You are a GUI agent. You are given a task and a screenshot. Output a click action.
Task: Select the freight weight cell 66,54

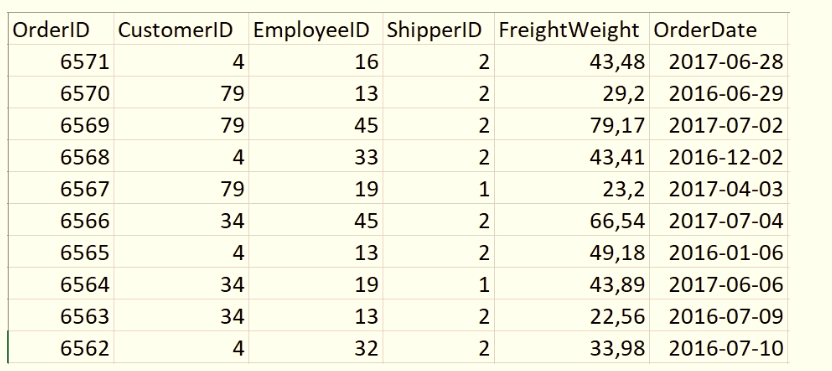click(572, 220)
